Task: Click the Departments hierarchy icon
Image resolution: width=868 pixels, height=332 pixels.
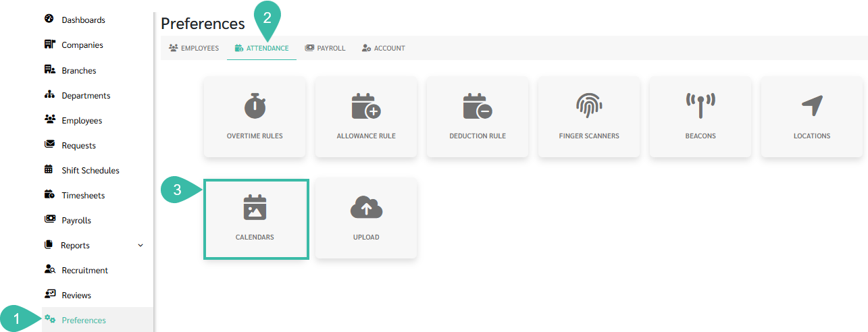Action: tap(49, 94)
